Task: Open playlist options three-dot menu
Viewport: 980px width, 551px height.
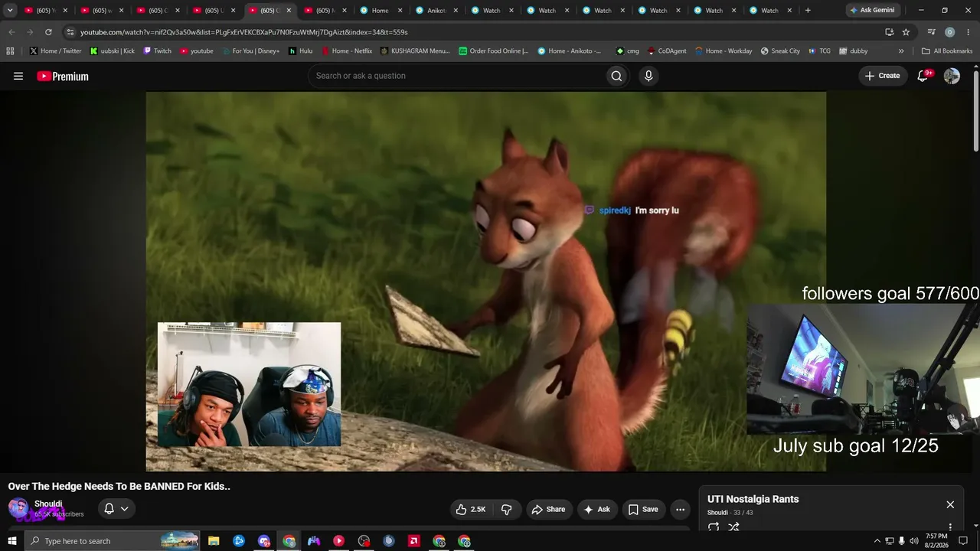Action: [x=950, y=527]
